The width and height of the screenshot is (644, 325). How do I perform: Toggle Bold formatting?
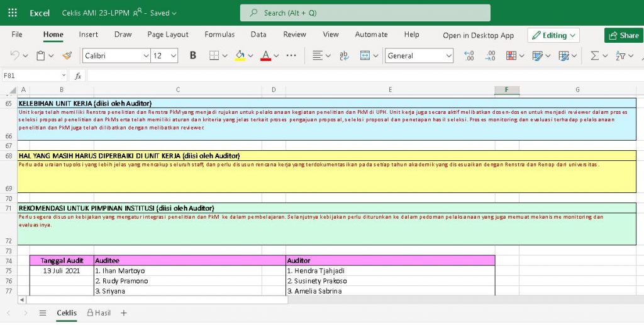(x=192, y=56)
